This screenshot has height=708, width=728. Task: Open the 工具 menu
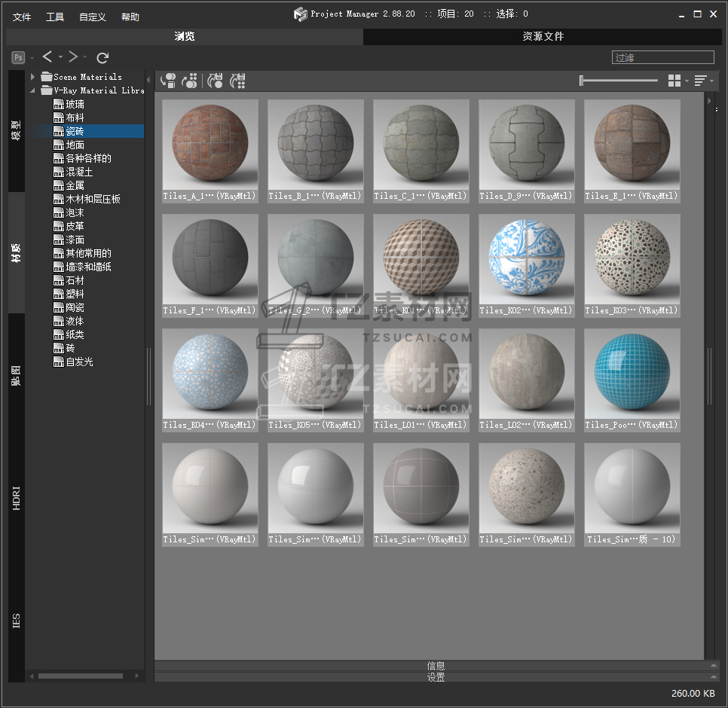tap(55, 17)
